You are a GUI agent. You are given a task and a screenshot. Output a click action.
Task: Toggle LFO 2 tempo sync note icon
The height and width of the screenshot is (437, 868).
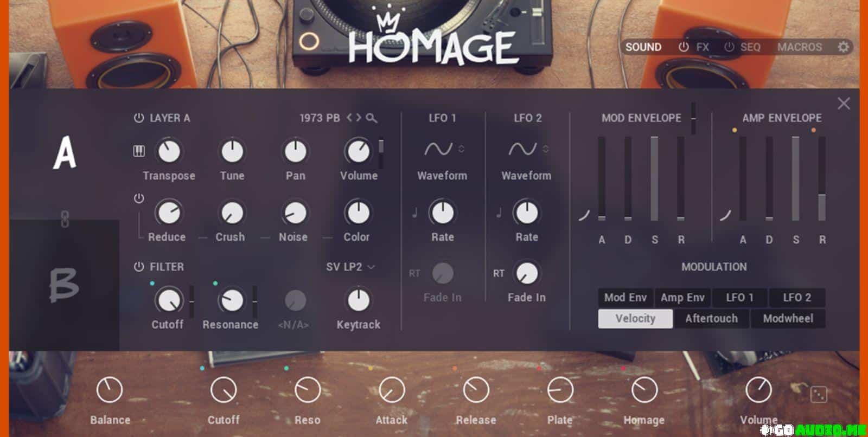[499, 213]
